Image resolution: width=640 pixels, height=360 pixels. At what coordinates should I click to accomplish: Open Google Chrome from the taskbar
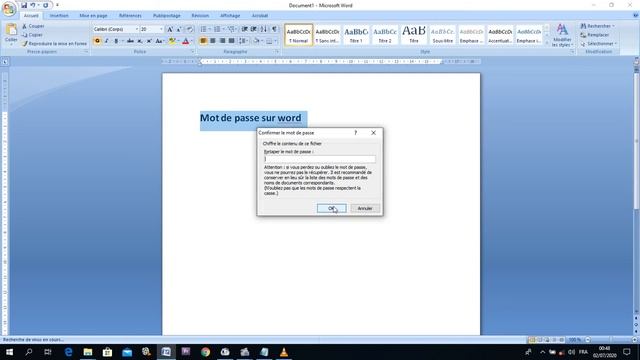(x=205, y=352)
